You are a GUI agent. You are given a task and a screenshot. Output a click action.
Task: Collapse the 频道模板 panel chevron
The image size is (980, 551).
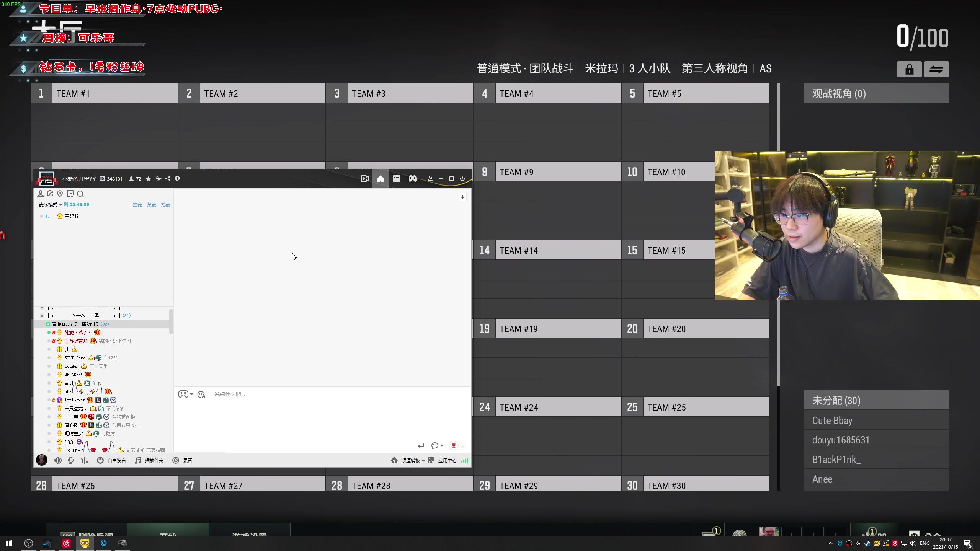coord(423,460)
